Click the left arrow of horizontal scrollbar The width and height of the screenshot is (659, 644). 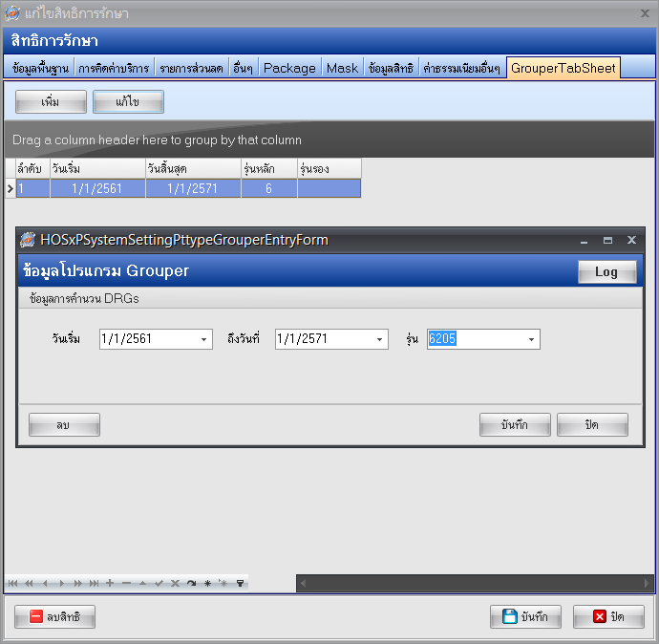pyautogui.click(x=303, y=583)
